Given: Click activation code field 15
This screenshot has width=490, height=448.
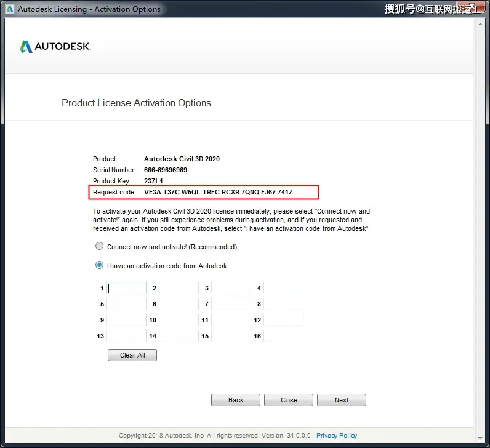Looking at the screenshot, I should (231, 336).
